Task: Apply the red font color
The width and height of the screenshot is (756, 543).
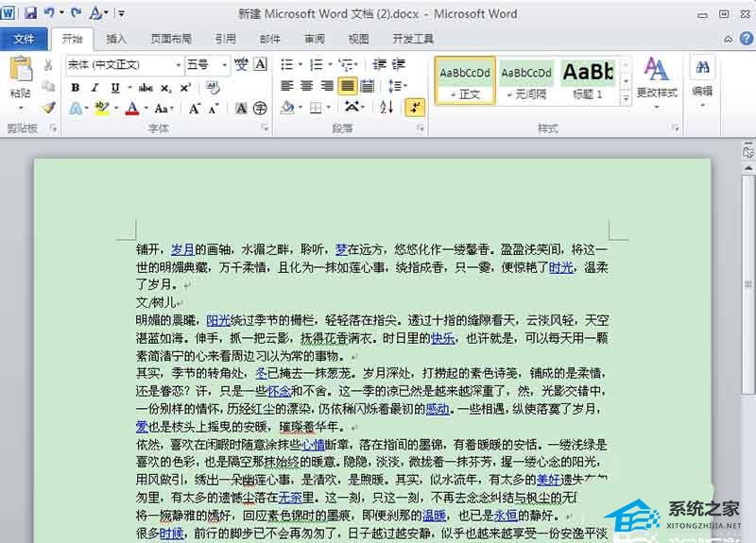Action: 132,109
